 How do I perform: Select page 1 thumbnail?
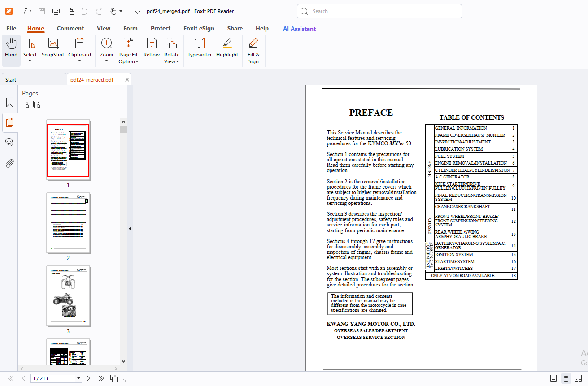68,150
